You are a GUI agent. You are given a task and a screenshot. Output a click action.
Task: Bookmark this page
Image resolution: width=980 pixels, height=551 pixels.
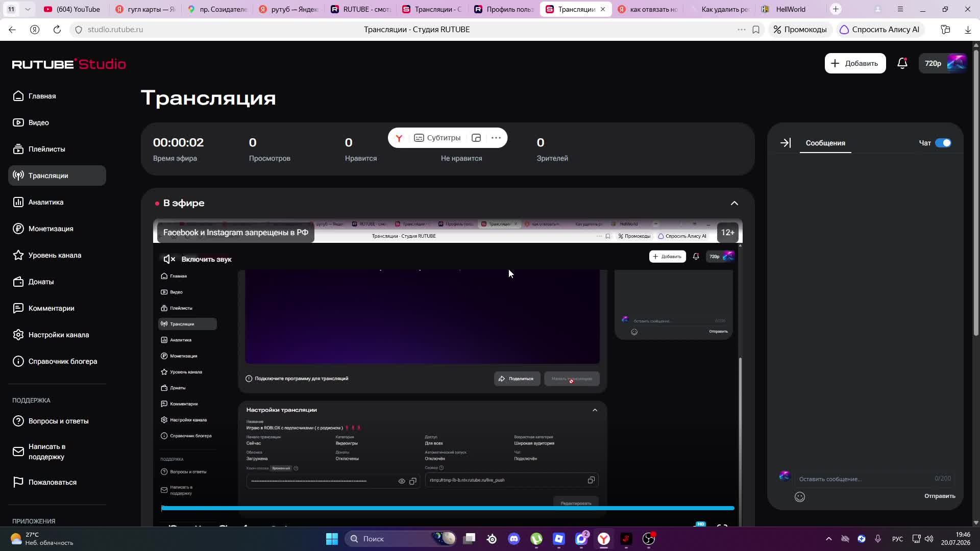[756, 30]
